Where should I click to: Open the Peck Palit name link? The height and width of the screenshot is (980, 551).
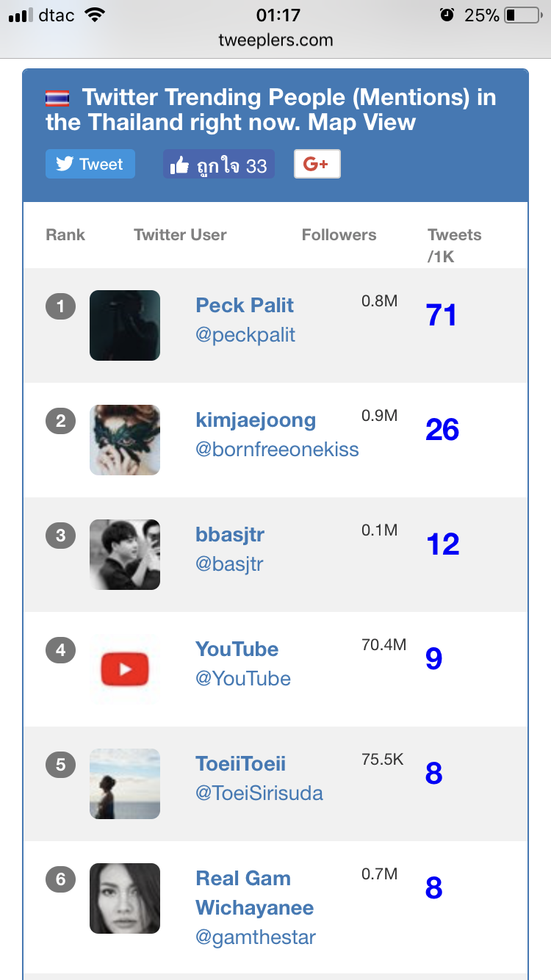point(245,306)
